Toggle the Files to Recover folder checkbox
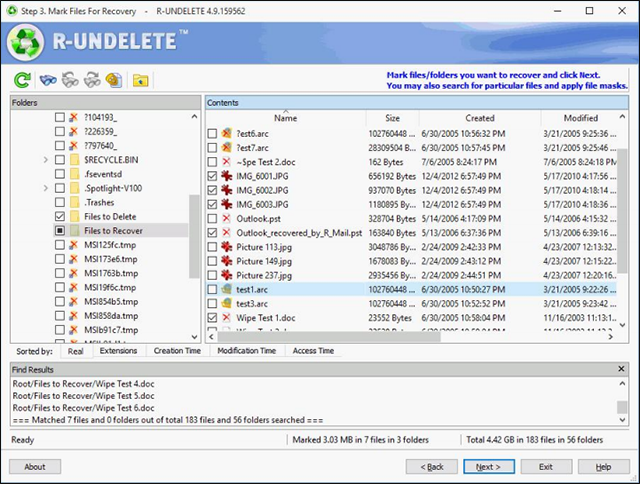The image size is (640, 484). point(60,231)
